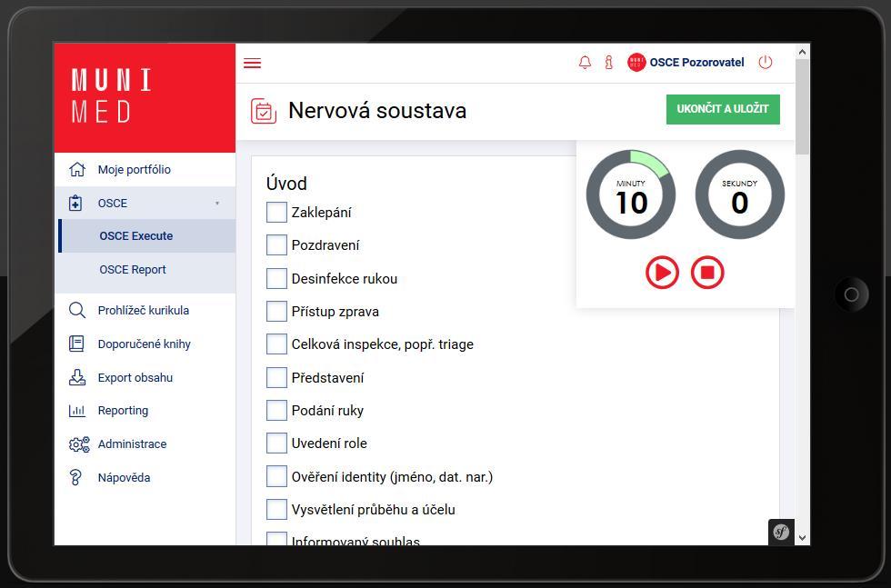Click the Doporučené knihy book icon
Viewport: 891px width, 588px height.
tap(76, 344)
